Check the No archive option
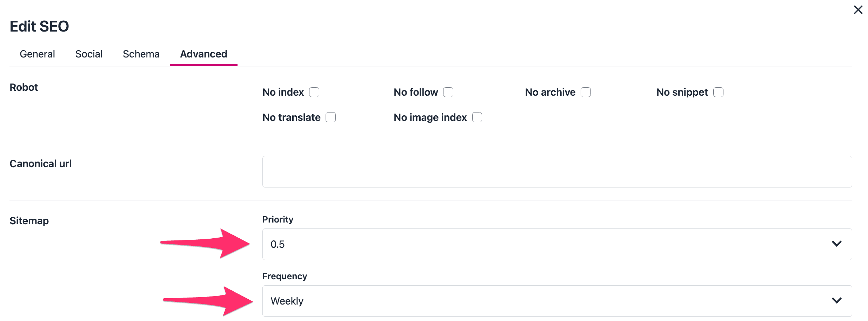The image size is (868, 321). point(586,92)
